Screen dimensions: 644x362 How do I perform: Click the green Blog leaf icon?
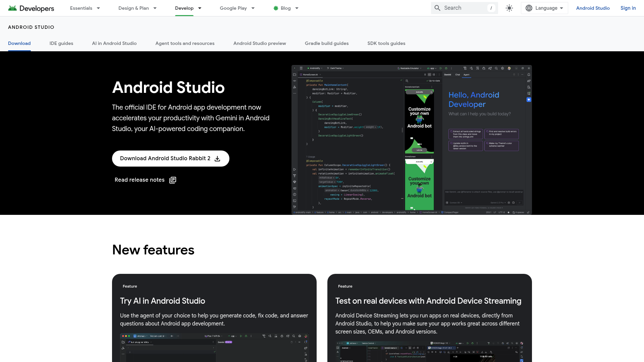[276, 8]
